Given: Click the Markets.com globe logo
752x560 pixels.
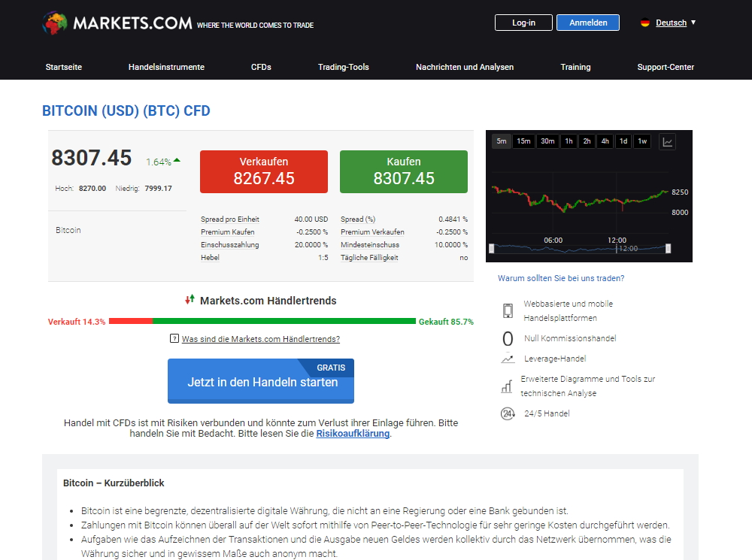Looking at the screenshot, I should pyautogui.click(x=55, y=23).
